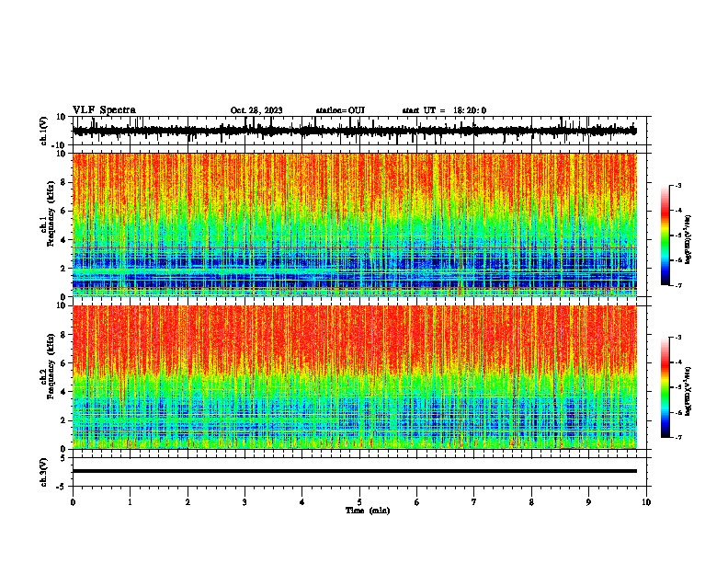The height and width of the screenshot is (563, 728).
Task: Click the ch.3 flat black trace
Action: [x=354, y=471]
